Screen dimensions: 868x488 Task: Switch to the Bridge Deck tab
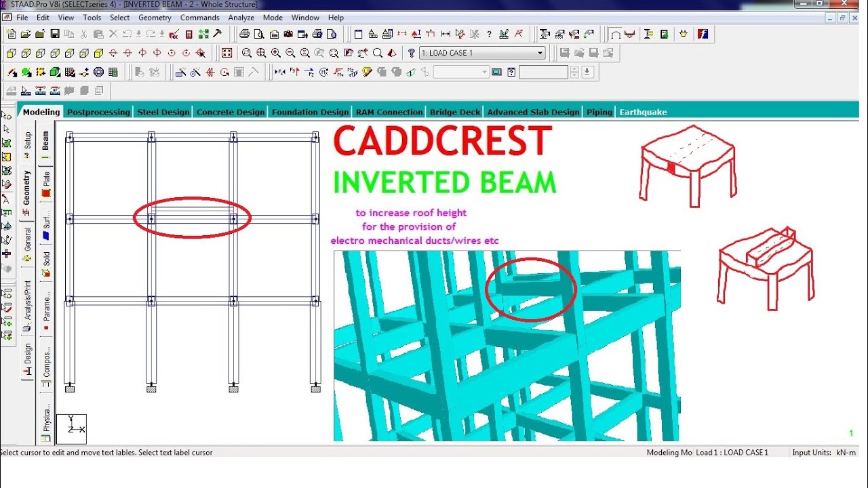[454, 113]
